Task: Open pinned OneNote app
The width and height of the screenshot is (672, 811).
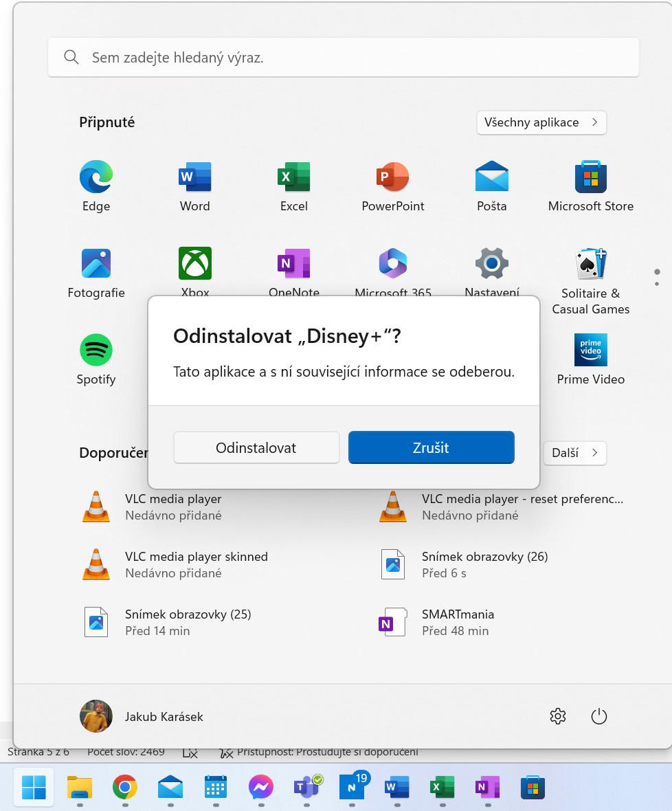Action: [293, 271]
